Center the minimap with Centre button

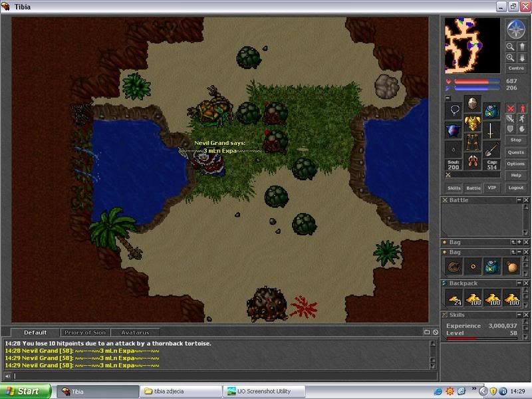tap(516, 68)
